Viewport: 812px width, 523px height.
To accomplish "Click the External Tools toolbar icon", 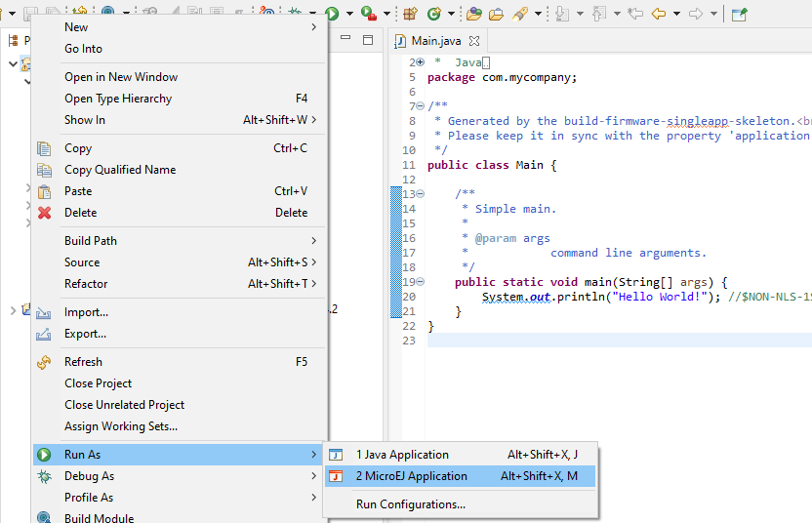I will coord(368,14).
